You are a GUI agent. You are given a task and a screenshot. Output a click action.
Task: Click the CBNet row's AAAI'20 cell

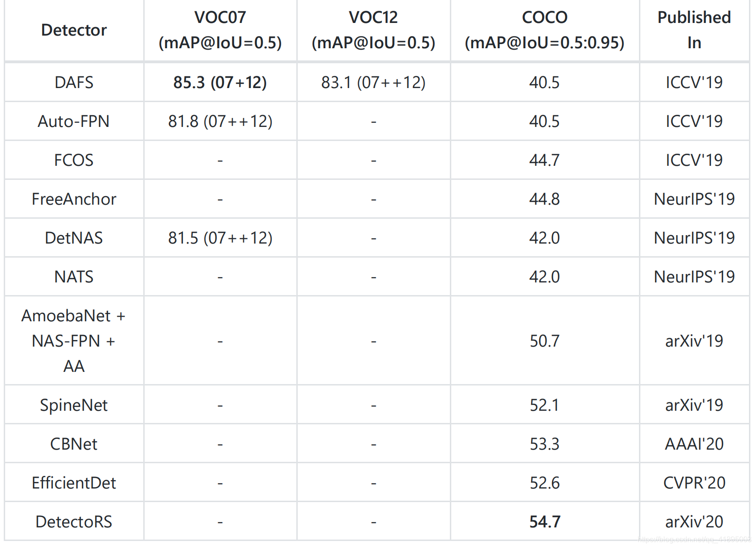[694, 444]
